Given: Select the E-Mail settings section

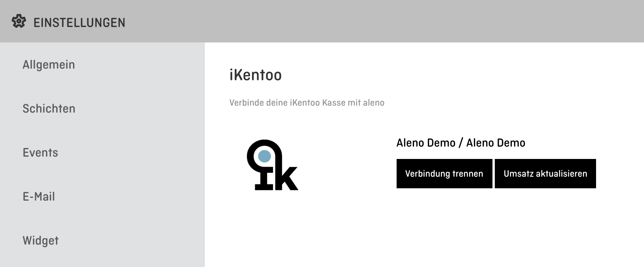Looking at the screenshot, I should (39, 197).
